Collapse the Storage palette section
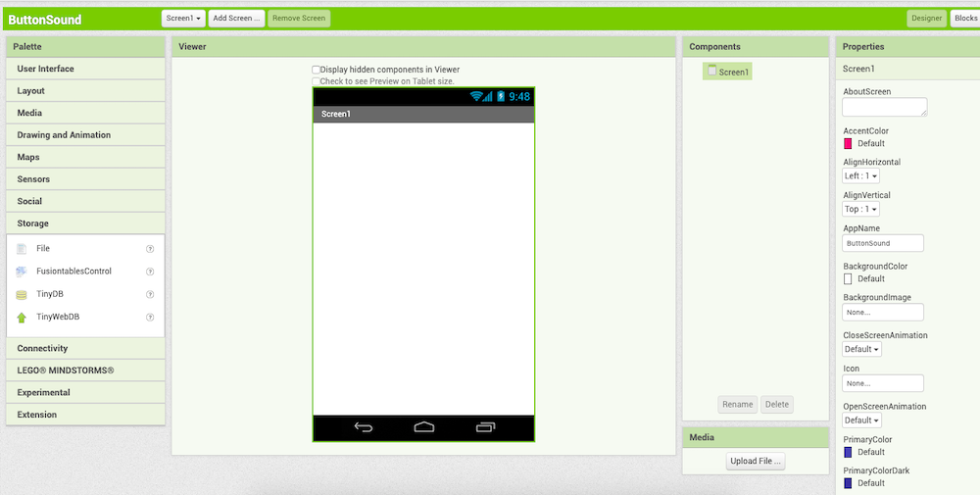The image size is (980, 495). pos(85,223)
